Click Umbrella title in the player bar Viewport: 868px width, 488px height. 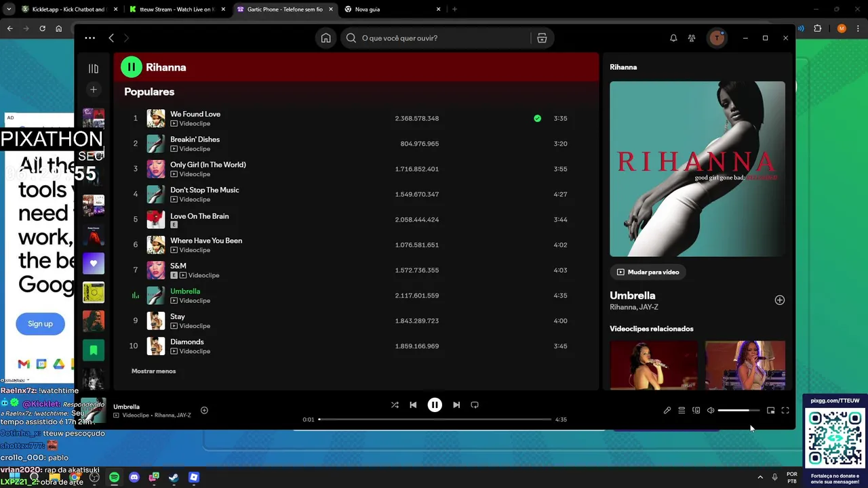[127, 407]
